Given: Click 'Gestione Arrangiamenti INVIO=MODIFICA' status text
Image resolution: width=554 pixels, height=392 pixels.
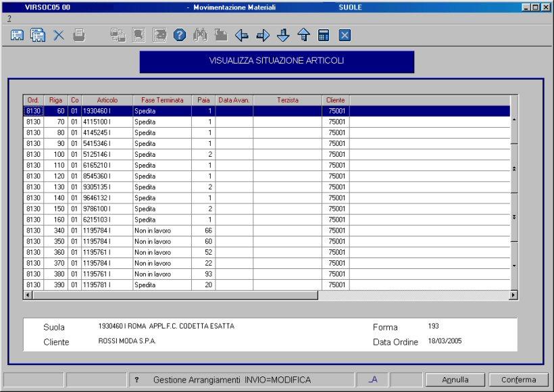Looking at the screenshot, I should (232, 380).
